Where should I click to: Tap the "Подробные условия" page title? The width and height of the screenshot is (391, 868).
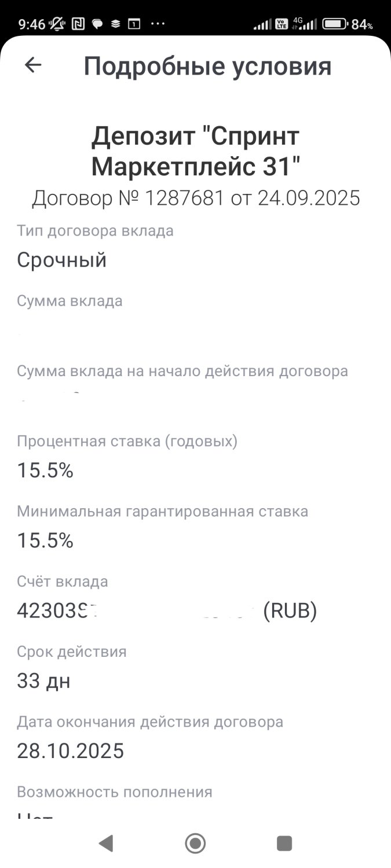tap(207, 67)
